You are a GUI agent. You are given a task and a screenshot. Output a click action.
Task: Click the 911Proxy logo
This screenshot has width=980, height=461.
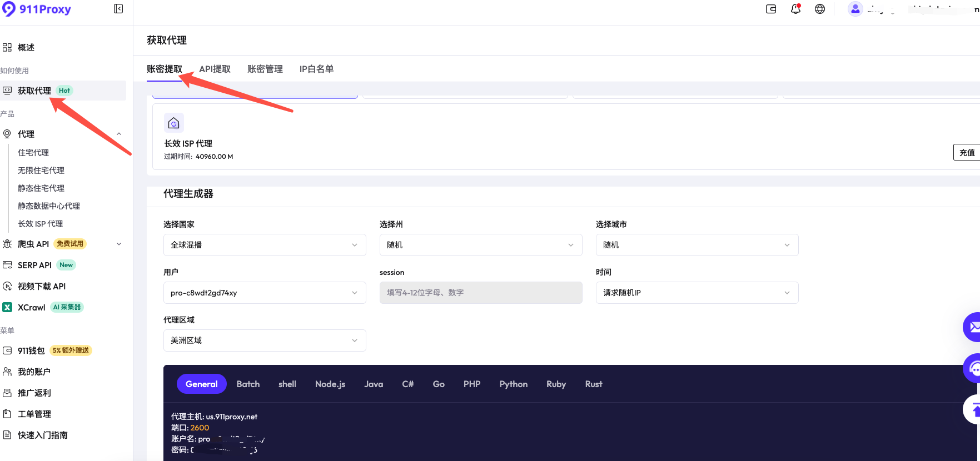(37, 9)
